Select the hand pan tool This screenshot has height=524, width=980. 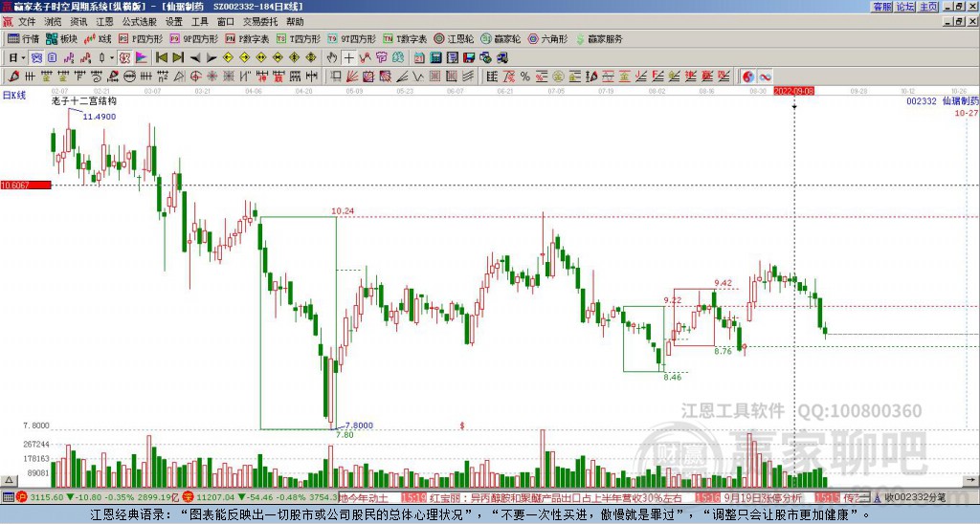[332, 58]
